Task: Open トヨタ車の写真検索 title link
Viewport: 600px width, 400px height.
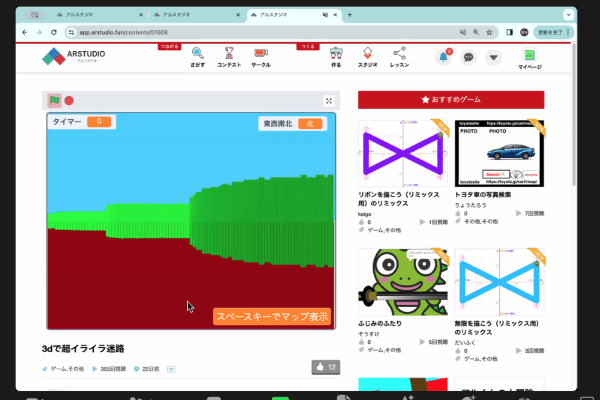Action: (x=483, y=194)
